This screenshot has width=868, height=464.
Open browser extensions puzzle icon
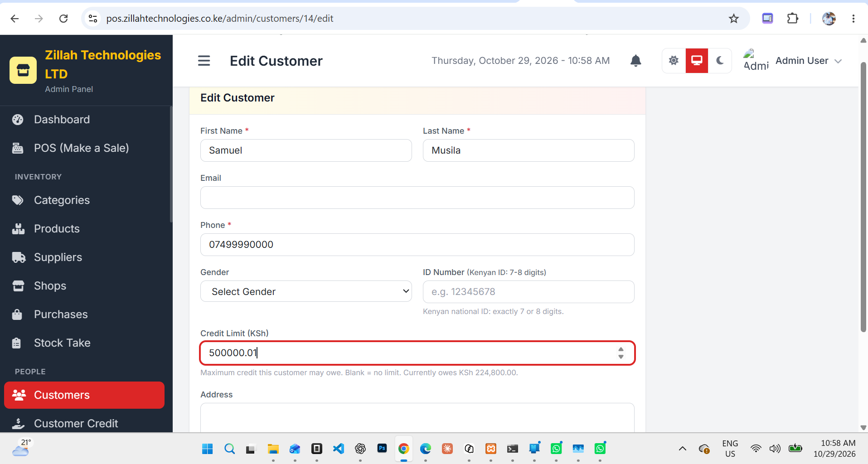[793, 19]
